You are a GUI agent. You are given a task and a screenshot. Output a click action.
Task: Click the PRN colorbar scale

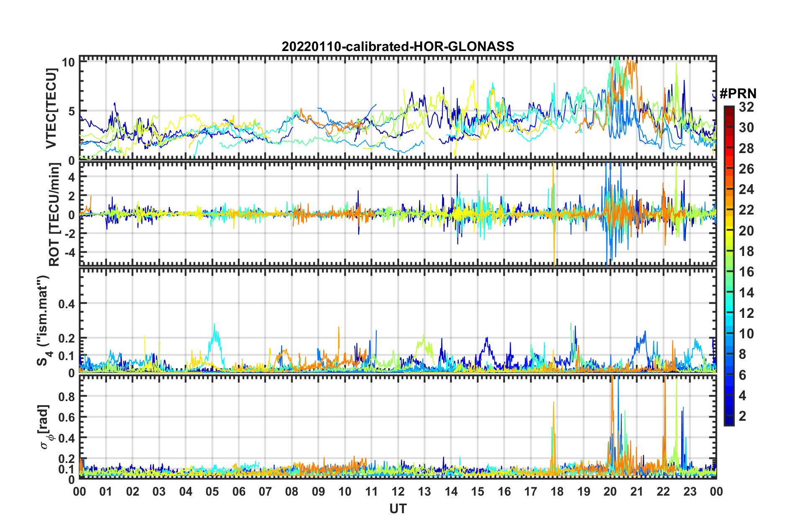coord(729,266)
